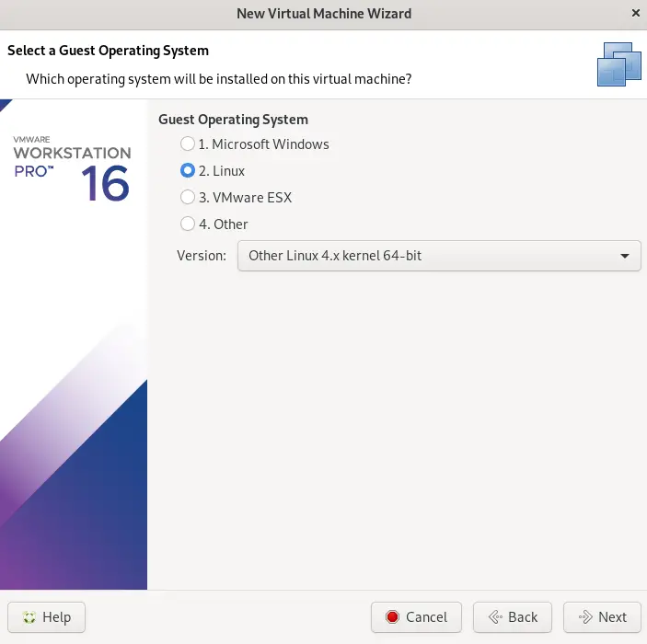This screenshot has width=647, height=644.
Task: Click the Version: label
Action: (x=202, y=256)
